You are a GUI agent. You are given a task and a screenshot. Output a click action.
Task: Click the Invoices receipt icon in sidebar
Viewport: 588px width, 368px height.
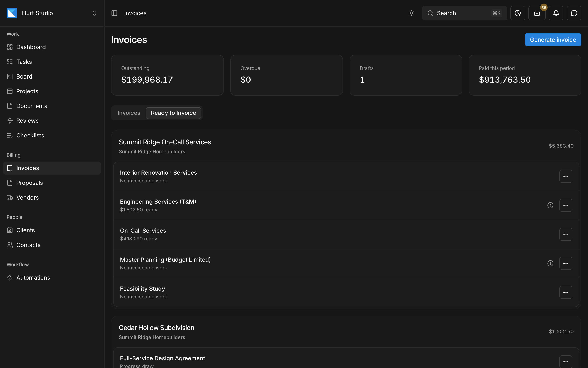pos(10,168)
